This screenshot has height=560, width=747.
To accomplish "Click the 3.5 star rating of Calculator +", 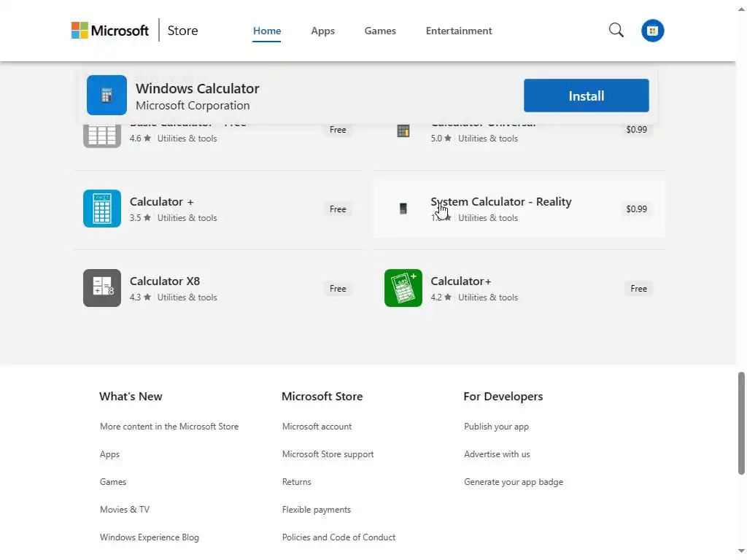I will click(x=140, y=217).
